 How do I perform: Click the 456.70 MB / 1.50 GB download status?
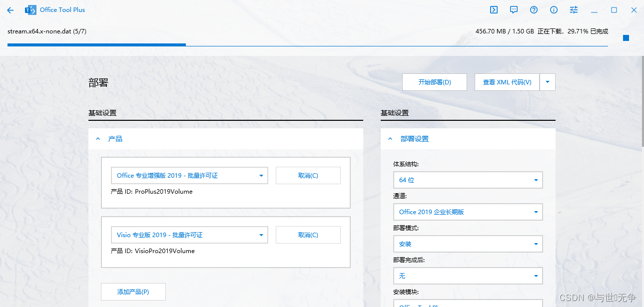[542, 31]
